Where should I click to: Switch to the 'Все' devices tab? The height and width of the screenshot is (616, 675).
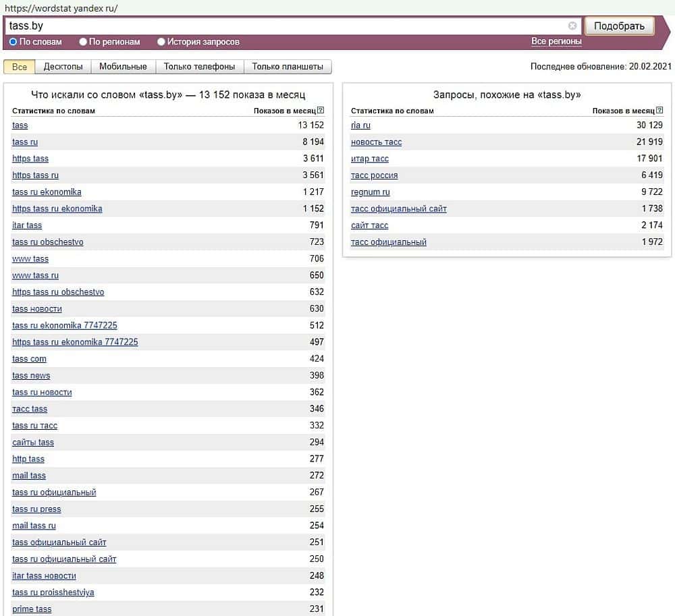point(20,67)
